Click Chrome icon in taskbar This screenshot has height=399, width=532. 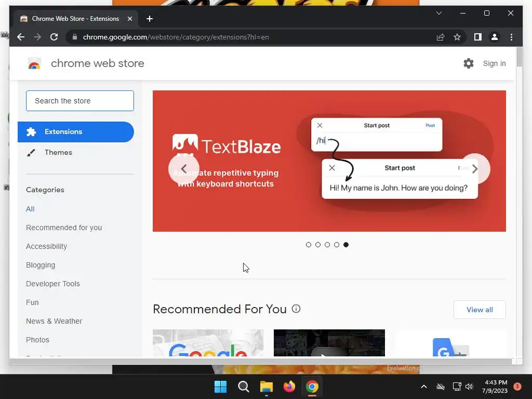coord(312,387)
